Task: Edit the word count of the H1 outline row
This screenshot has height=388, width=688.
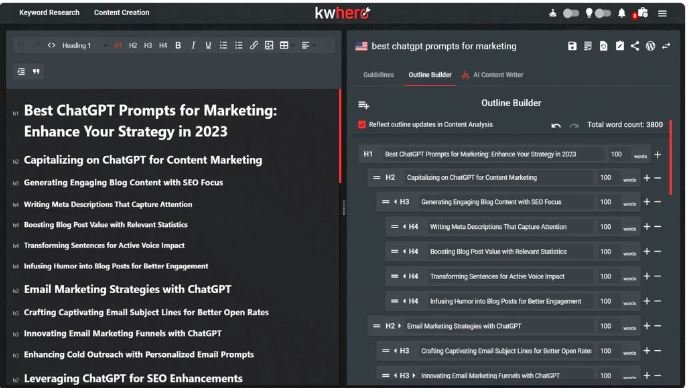Action: point(616,154)
